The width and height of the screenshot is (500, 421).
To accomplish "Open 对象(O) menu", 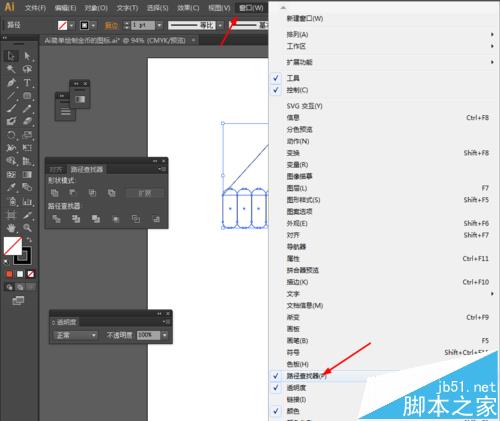I will point(96,8).
